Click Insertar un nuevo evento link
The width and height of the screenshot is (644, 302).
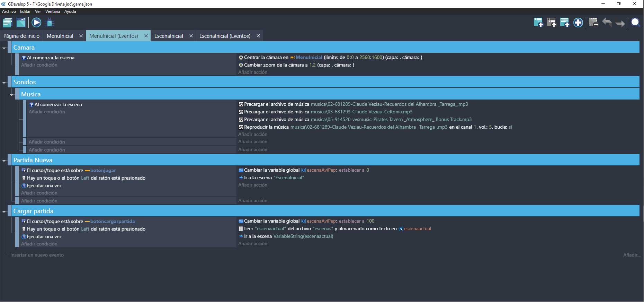pyautogui.click(x=37, y=255)
